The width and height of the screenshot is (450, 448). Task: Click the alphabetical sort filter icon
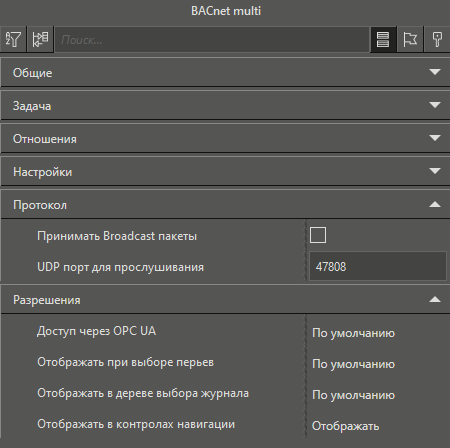tap(13, 39)
